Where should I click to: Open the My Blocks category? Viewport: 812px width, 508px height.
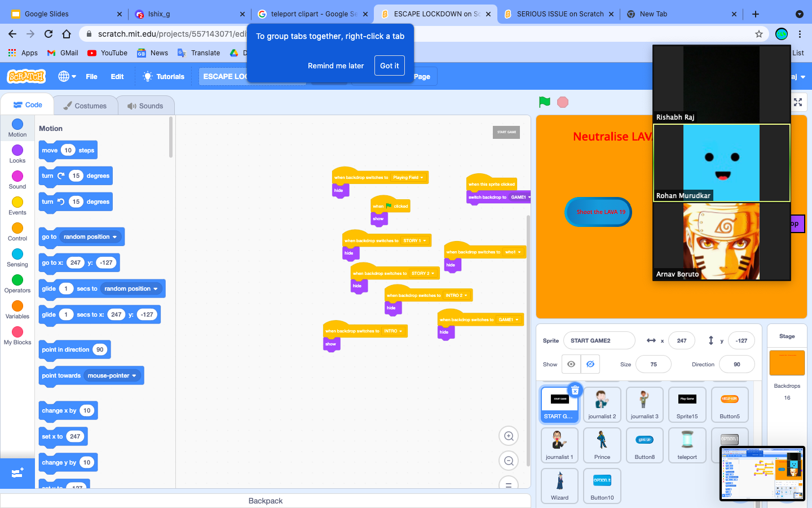pos(17,336)
